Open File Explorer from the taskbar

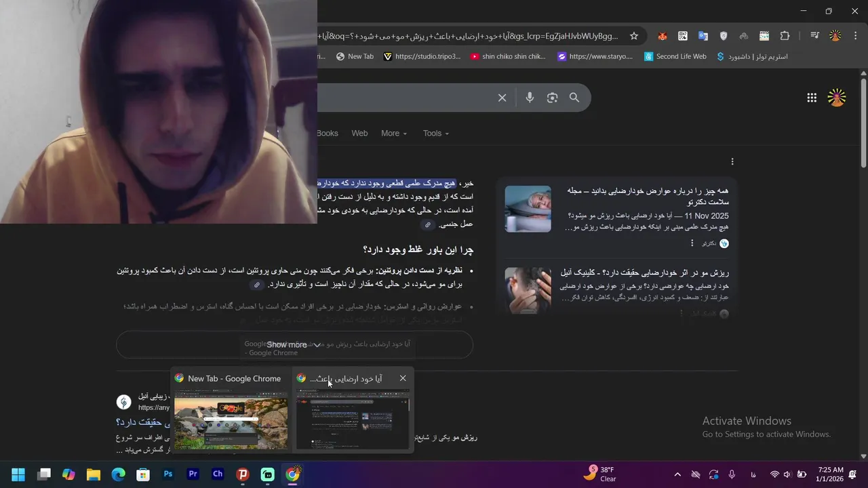(94, 474)
